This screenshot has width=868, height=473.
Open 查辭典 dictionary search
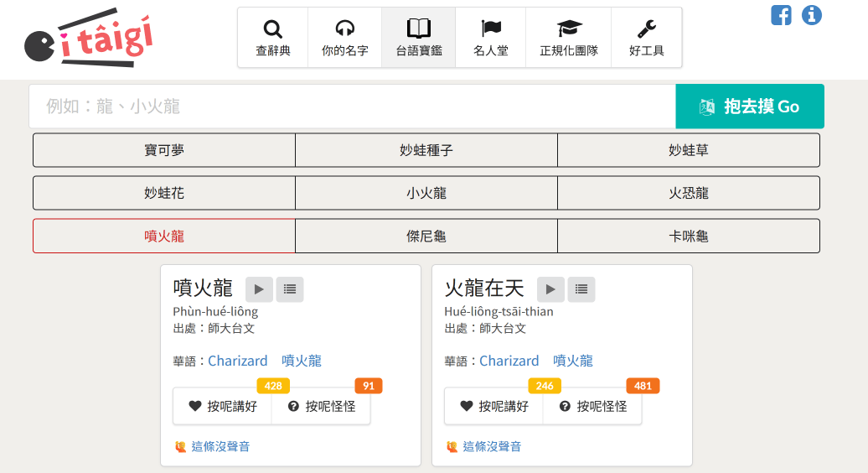click(x=273, y=38)
